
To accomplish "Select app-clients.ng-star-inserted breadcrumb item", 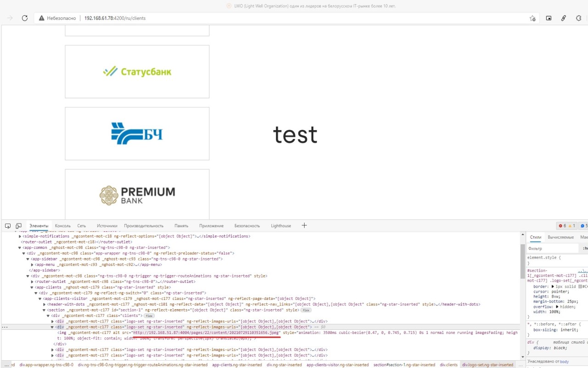I will (x=237, y=365).
